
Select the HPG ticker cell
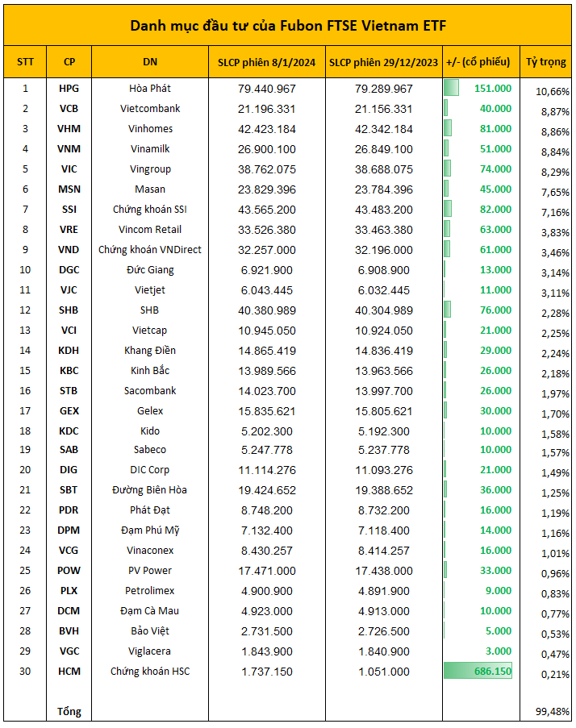click(x=69, y=89)
